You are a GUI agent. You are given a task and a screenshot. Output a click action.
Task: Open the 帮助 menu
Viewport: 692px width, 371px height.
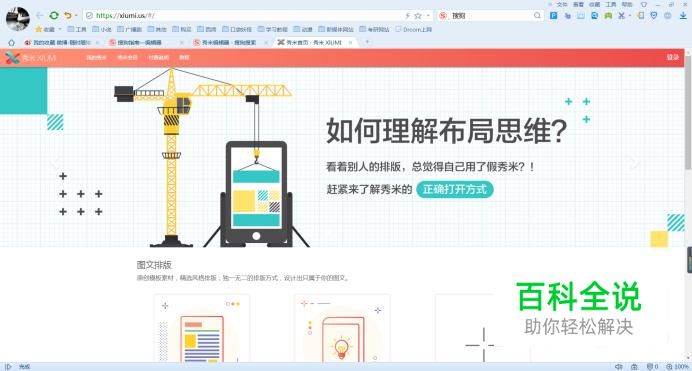pos(627,4)
